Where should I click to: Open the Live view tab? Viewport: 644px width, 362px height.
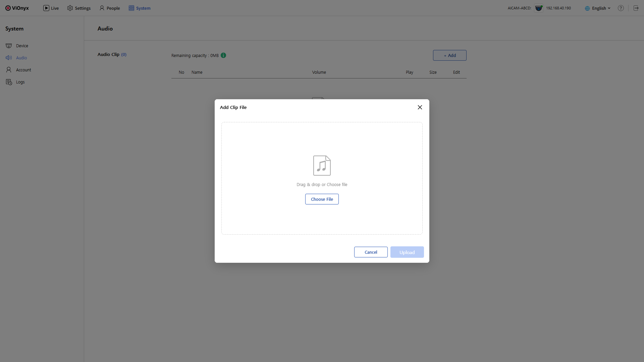51,8
